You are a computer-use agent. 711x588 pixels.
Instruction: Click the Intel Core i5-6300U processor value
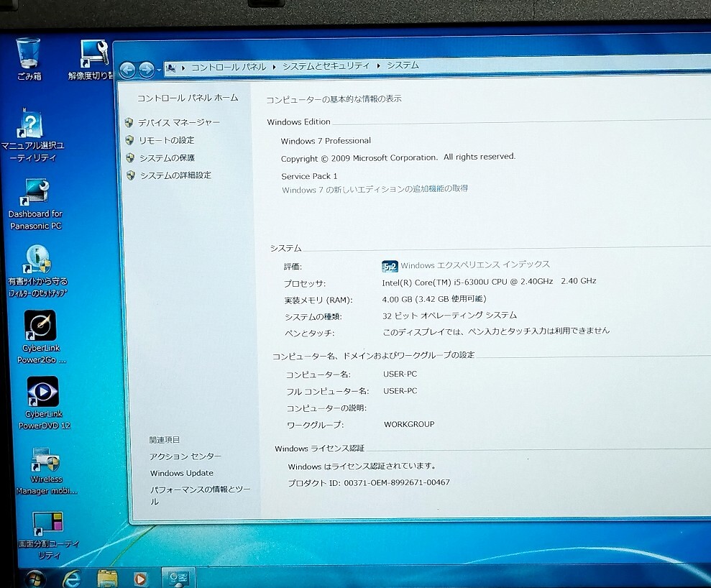[489, 282]
